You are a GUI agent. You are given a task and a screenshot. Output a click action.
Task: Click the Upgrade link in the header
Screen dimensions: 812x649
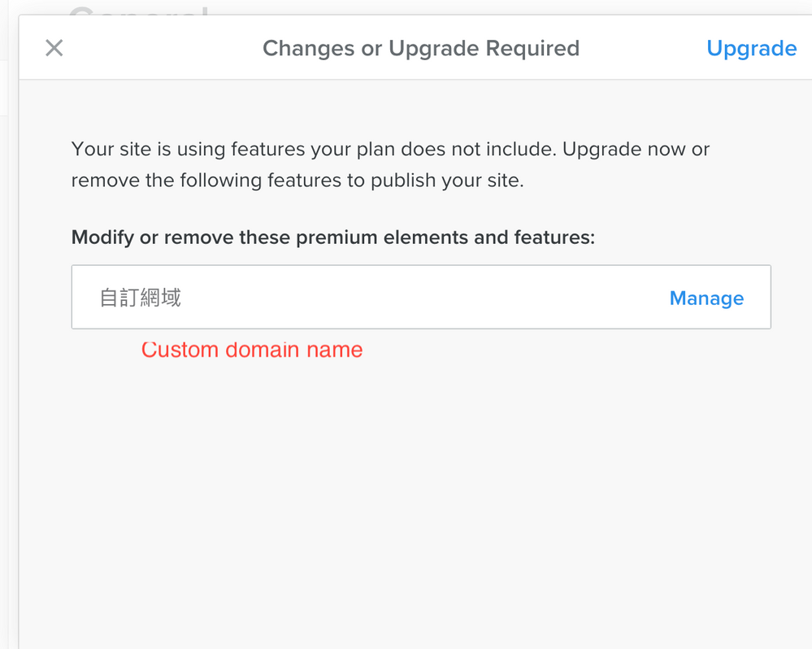(751, 49)
